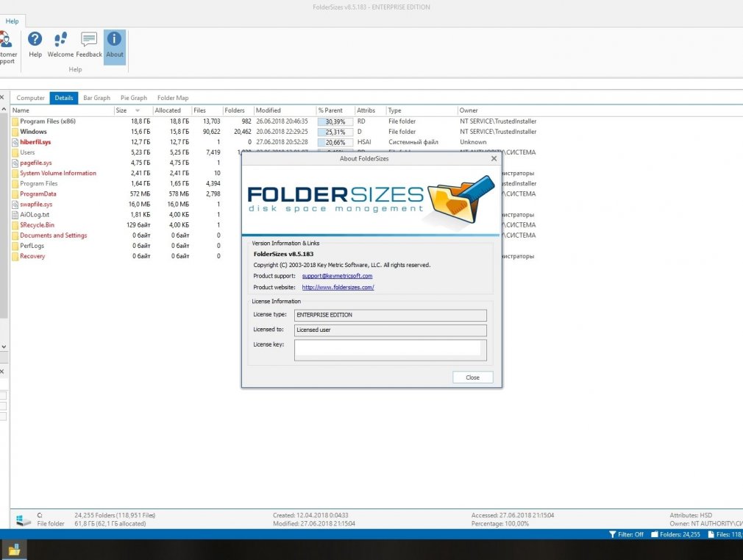Switch to the Bar Graph tab
Image resolution: width=743 pixels, height=560 pixels.
(x=96, y=98)
